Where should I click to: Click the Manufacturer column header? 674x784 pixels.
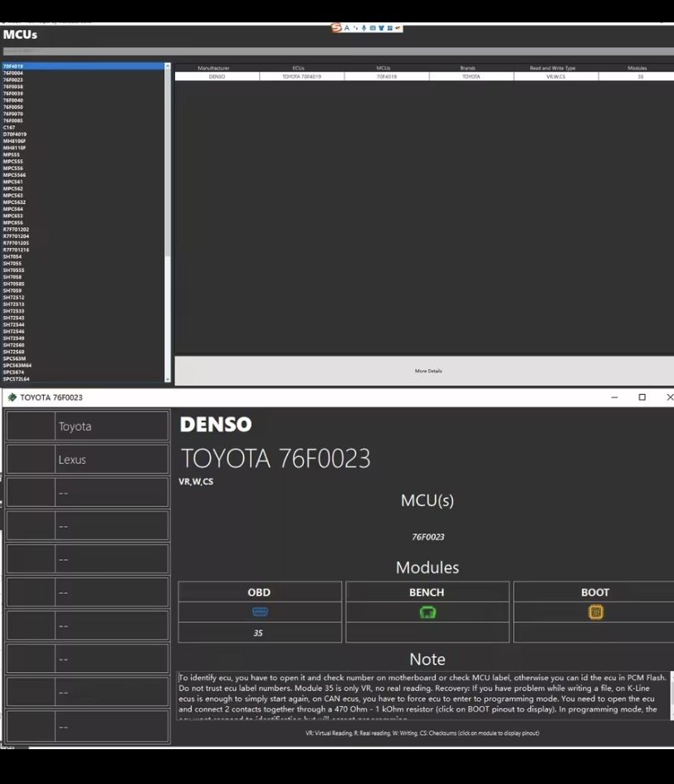tap(213, 68)
